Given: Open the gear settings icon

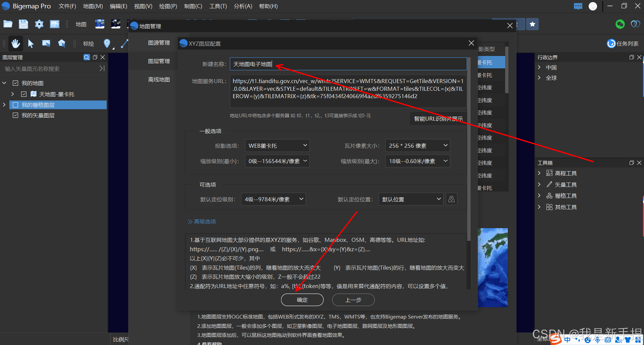Looking at the screenshot, I should 39,24.
